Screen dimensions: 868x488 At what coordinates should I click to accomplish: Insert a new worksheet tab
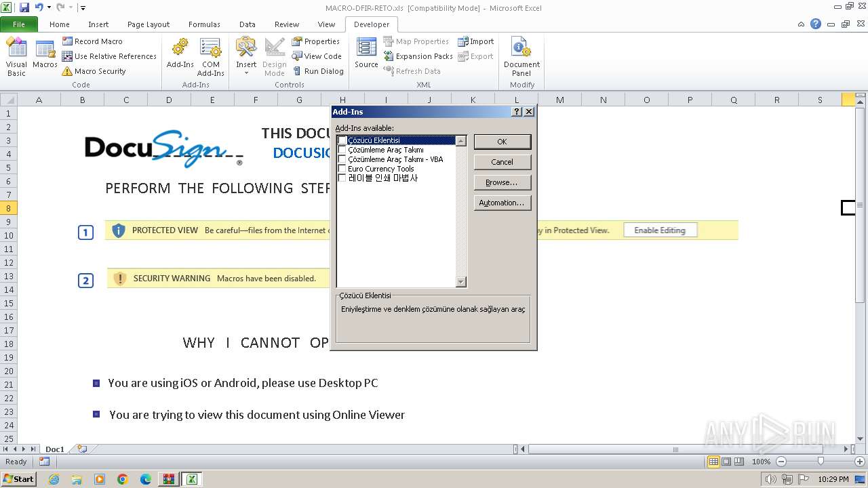coord(82,449)
